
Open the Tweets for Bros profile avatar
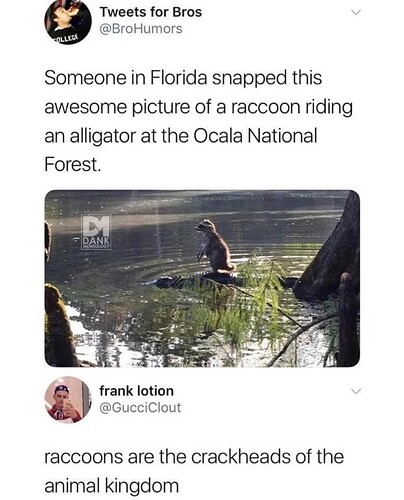pos(68,21)
